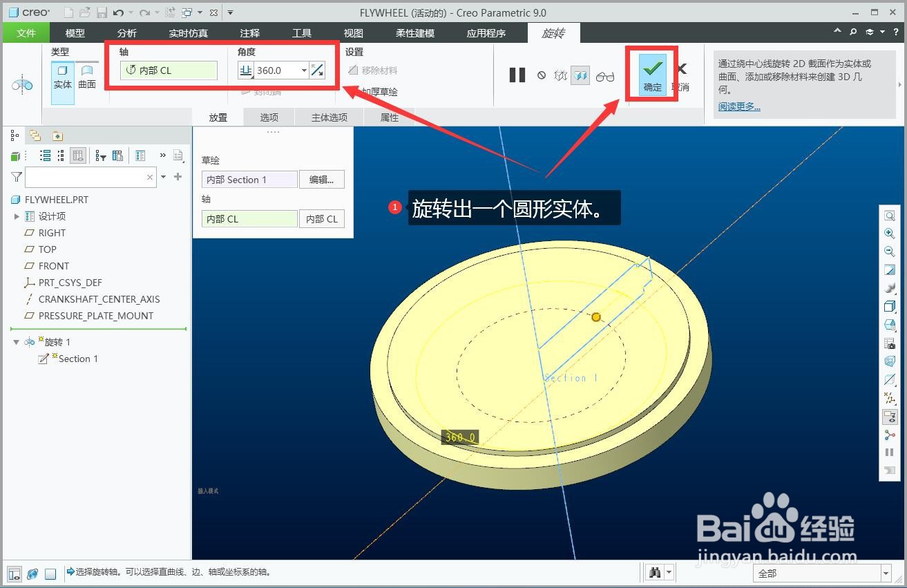The image size is (907, 588).
Task: Switch to the 工具 ribbon tab
Action: [x=302, y=32]
